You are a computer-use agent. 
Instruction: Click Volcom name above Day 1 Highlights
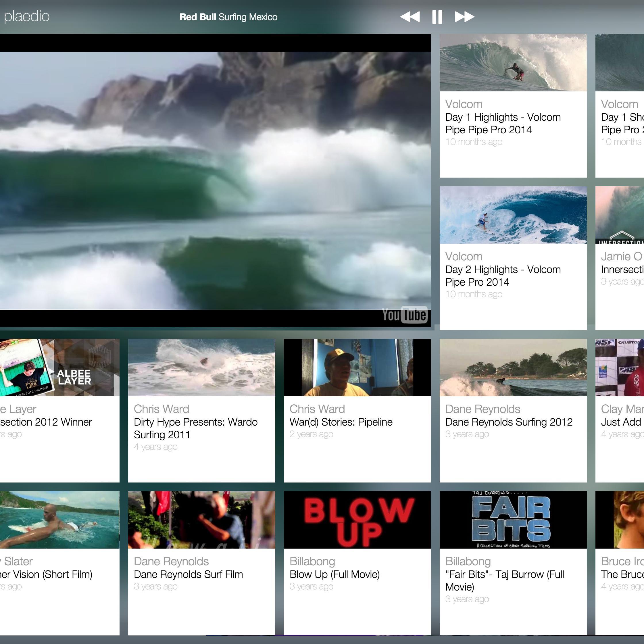pos(464,104)
